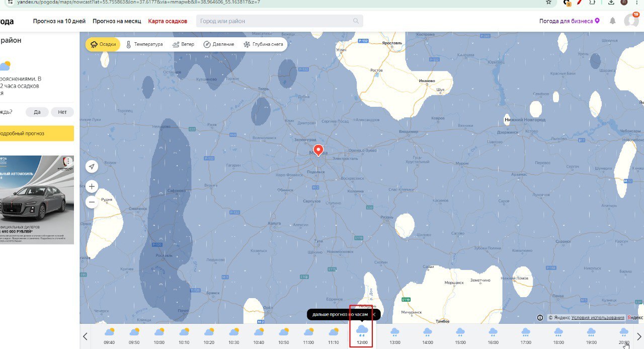Click the locate me arrow button
This screenshot has width=644, height=349.
[92, 166]
